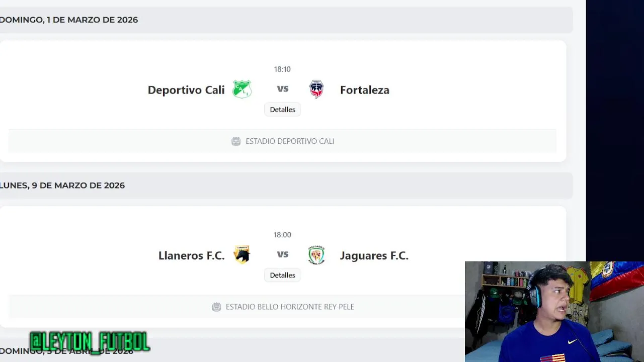Click Estadio Bello Horizonte Rey Pele text
644x362 pixels.
point(290,307)
